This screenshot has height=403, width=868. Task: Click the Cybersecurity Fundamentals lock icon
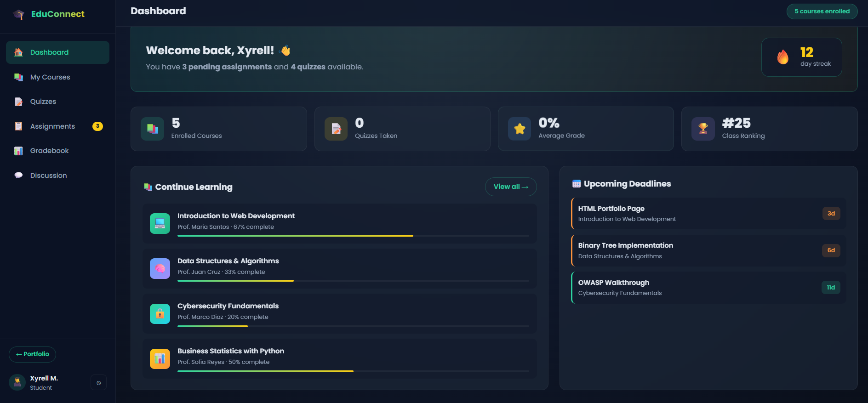click(160, 314)
